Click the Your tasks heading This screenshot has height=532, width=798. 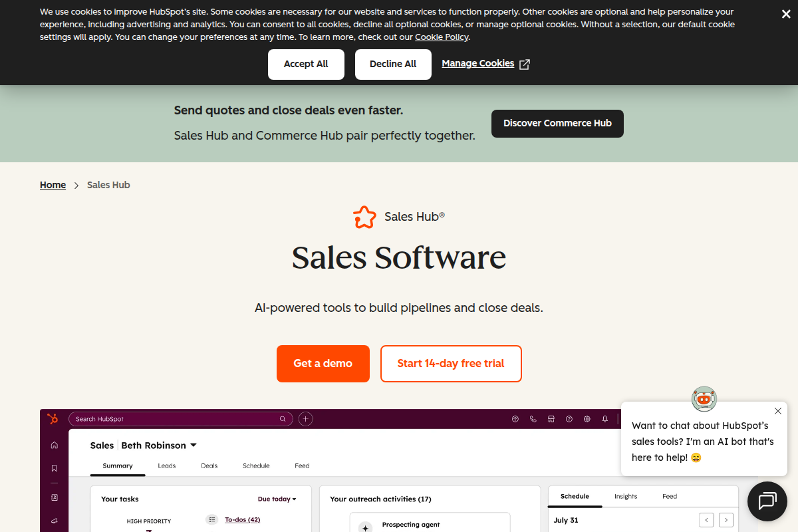(120, 499)
